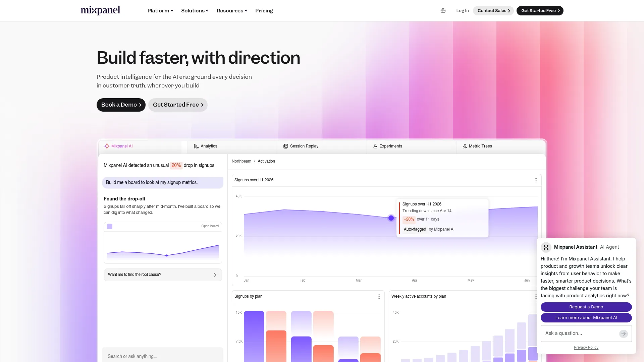Click the Metric Trees icon
The width and height of the screenshot is (644, 362).
pos(465,146)
